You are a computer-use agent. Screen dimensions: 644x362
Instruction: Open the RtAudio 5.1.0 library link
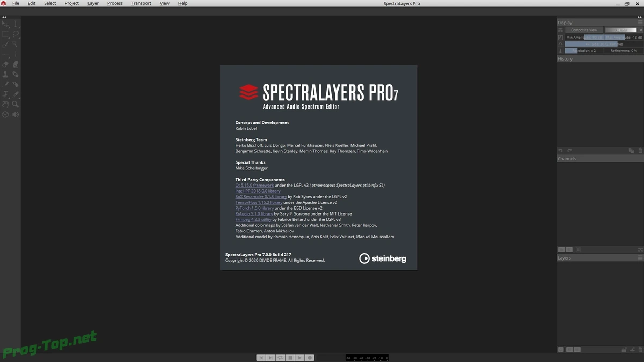coord(254,214)
